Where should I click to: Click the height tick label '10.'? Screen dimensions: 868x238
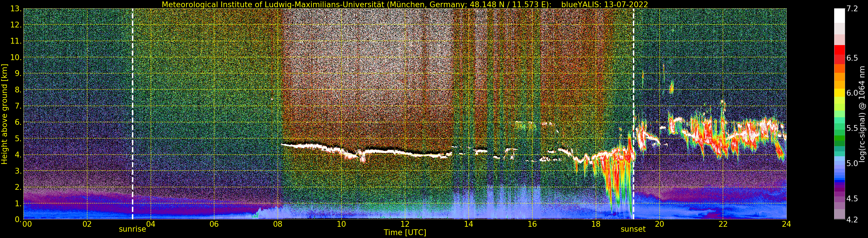click(16, 57)
